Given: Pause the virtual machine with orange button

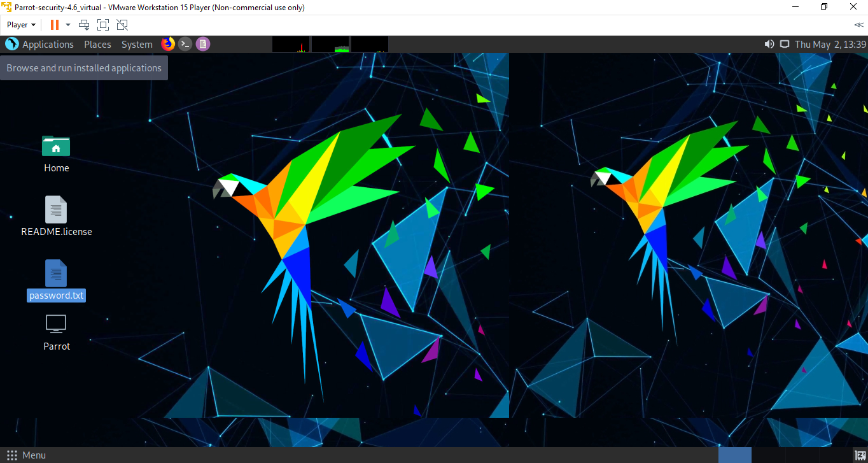Looking at the screenshot, I should (55, 25).
